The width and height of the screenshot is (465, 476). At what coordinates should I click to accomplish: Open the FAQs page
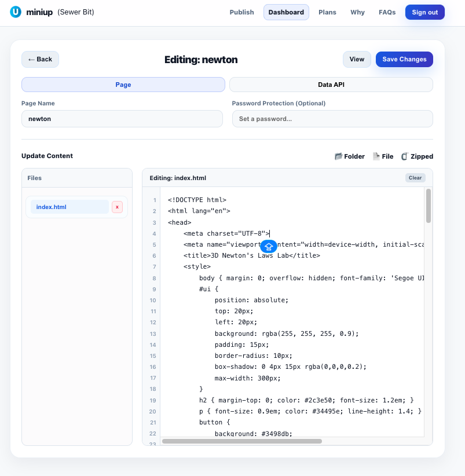387,12
